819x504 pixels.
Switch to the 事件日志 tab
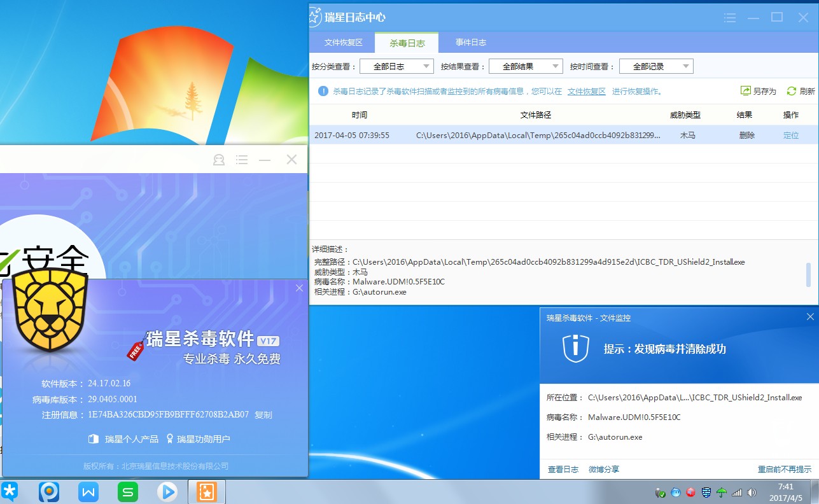(x=471, y=43)
